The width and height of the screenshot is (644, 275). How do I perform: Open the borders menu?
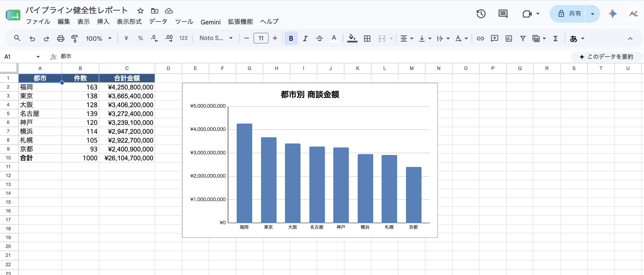367,38
